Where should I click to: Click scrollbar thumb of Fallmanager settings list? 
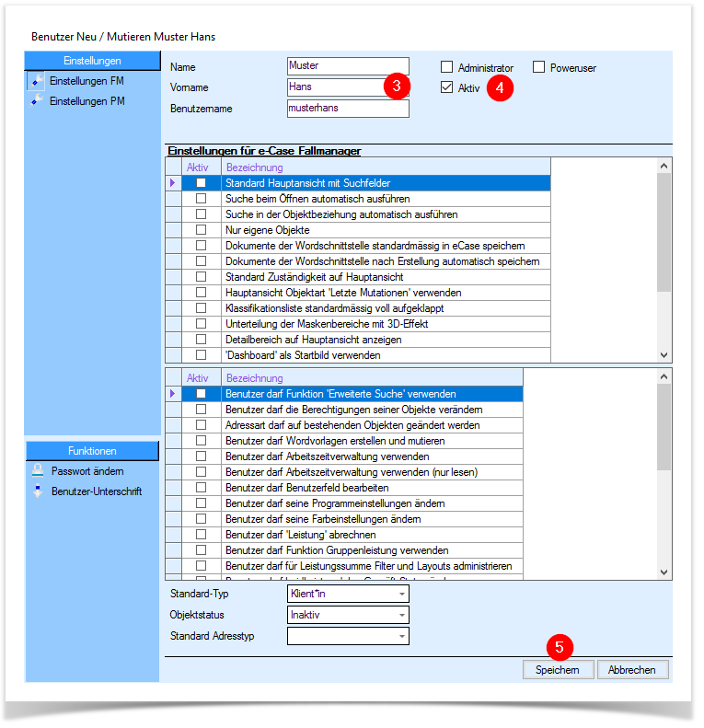pos(664,232)
